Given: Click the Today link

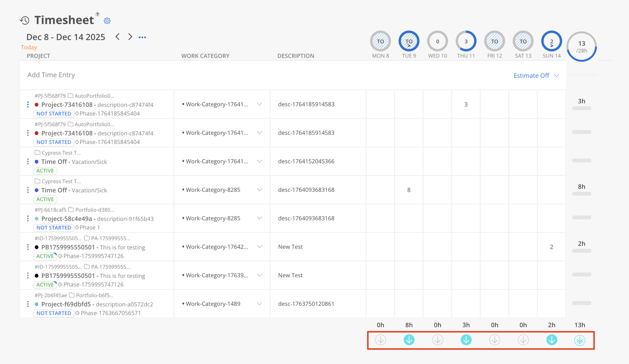Looking at the screenshot, I should (29, 47).
